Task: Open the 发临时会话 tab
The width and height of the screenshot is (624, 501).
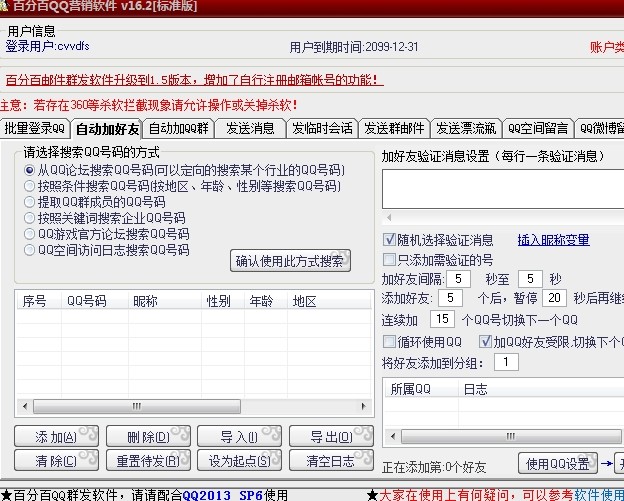Action: click(x=322, y=128)
